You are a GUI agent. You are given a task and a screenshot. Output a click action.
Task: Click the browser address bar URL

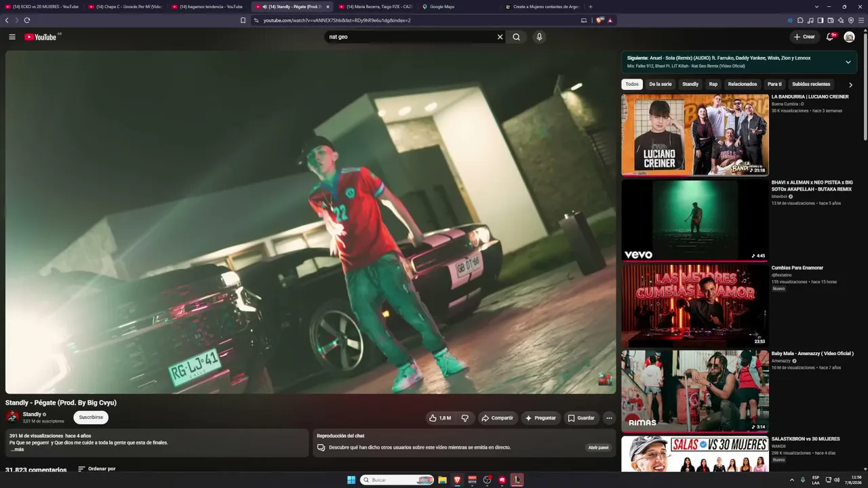[x=337, y=20]
